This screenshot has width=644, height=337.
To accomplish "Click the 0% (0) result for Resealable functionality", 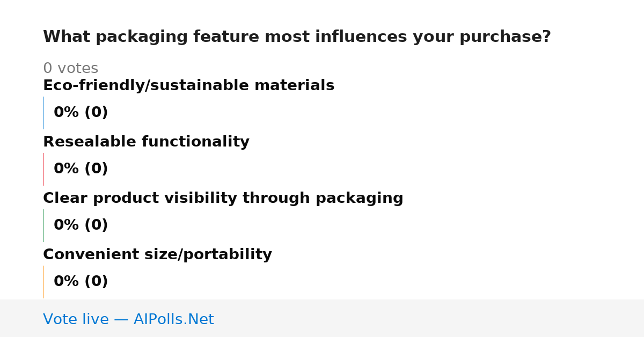I will click(81, 169).
